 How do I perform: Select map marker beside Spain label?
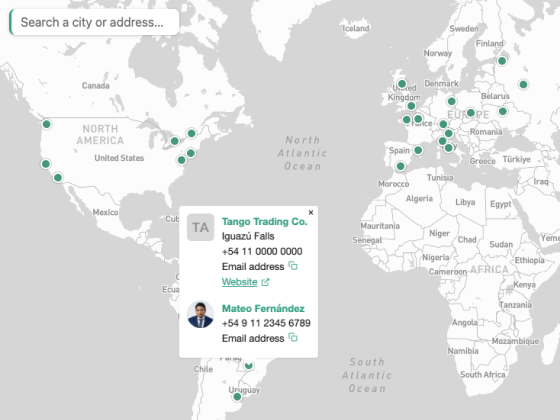(418, 150)
